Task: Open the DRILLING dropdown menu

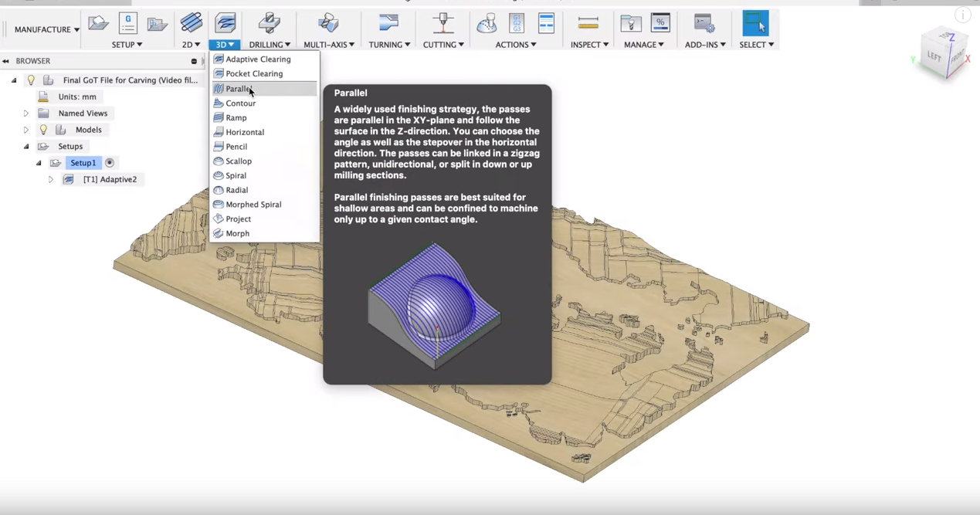Action: [270, 45]
